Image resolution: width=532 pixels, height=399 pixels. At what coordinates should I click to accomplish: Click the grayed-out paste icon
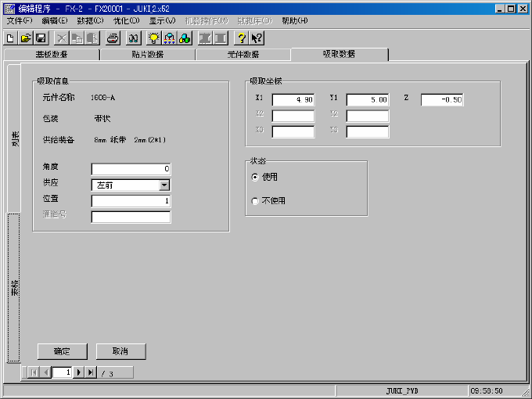92,38
